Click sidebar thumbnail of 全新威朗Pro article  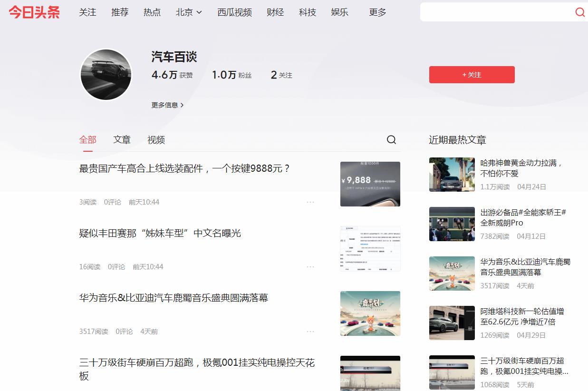pos(452,224)
